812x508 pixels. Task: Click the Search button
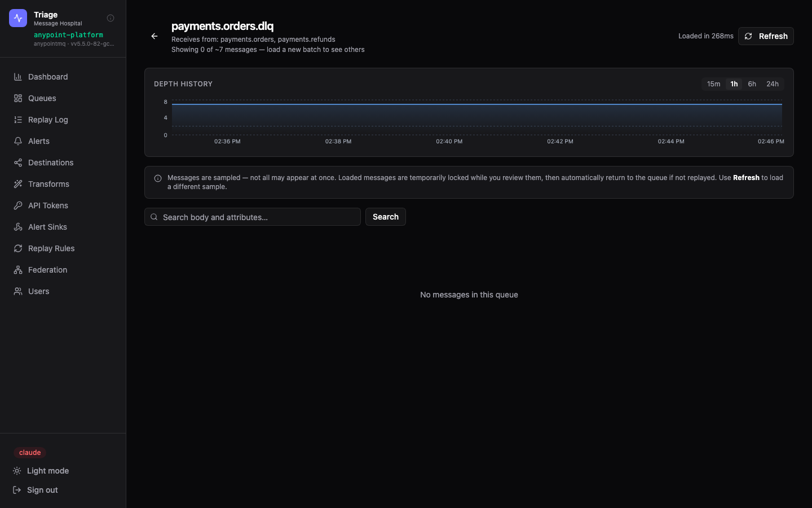point(386,217)
